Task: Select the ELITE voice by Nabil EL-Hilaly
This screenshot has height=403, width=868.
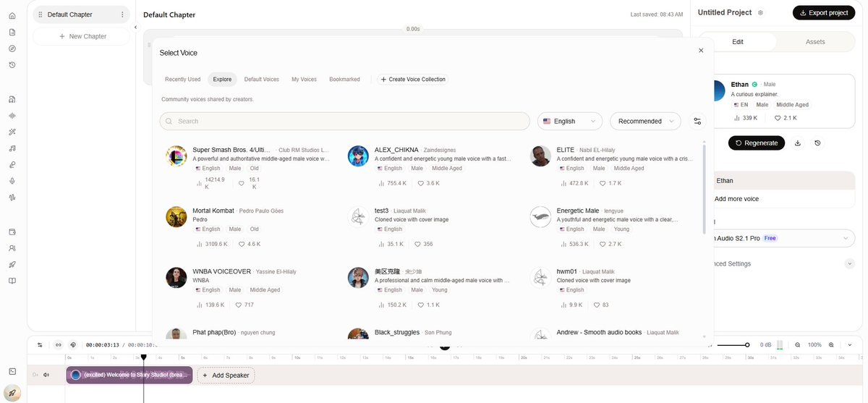Action: [612, 166]
